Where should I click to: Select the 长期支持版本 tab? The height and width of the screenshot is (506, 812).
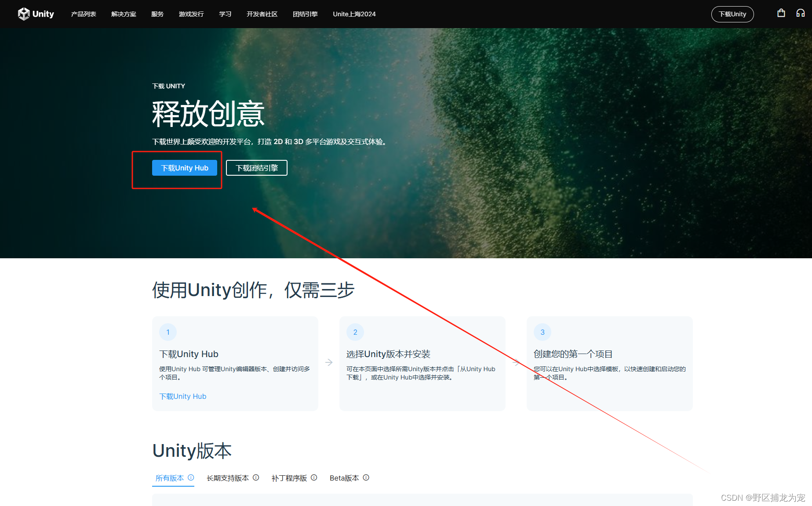point(228,478)
